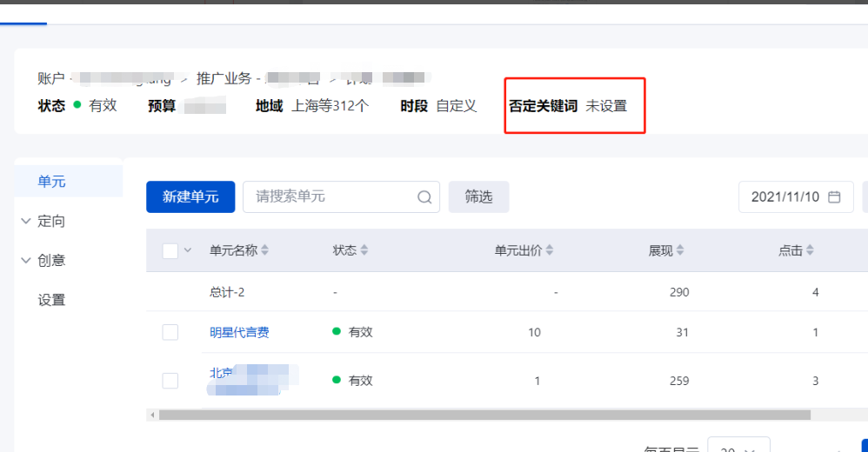Screen dimensions: 868x452
Task: Click 有效 status in 明星代言费 row
Action: (360, 333)
